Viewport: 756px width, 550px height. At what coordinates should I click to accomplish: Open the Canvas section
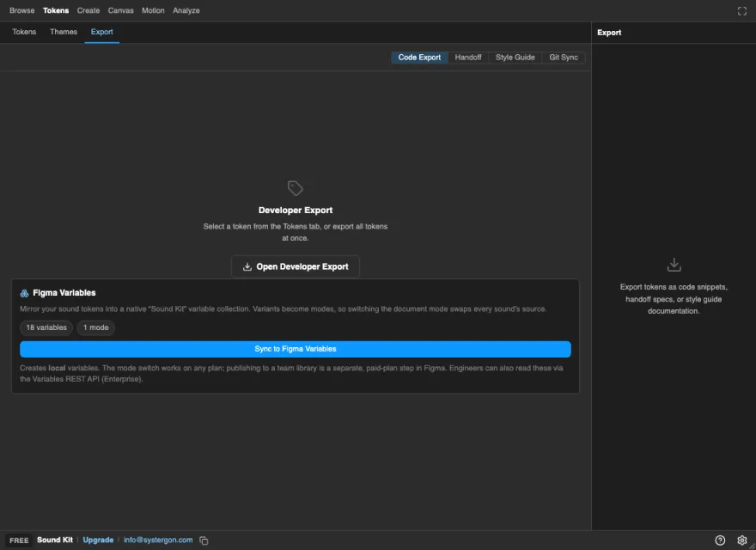[x=120, y=10]
